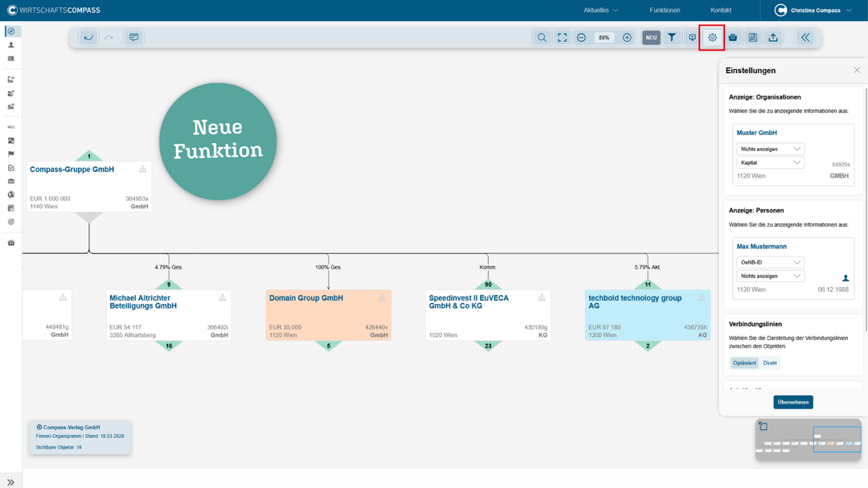Viewport: 868px width, 488px height.
Task: Click the zoom-in plus button
Action: pos(627,38)
